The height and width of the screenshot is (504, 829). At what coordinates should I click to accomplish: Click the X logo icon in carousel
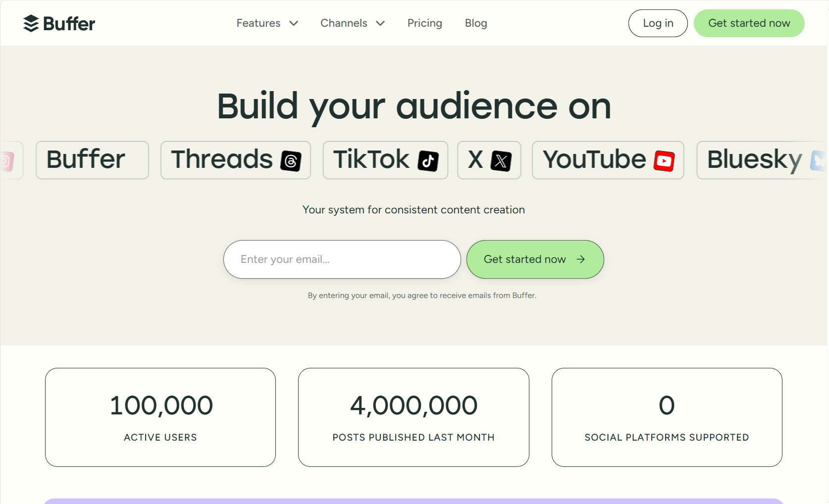(501, 161)
